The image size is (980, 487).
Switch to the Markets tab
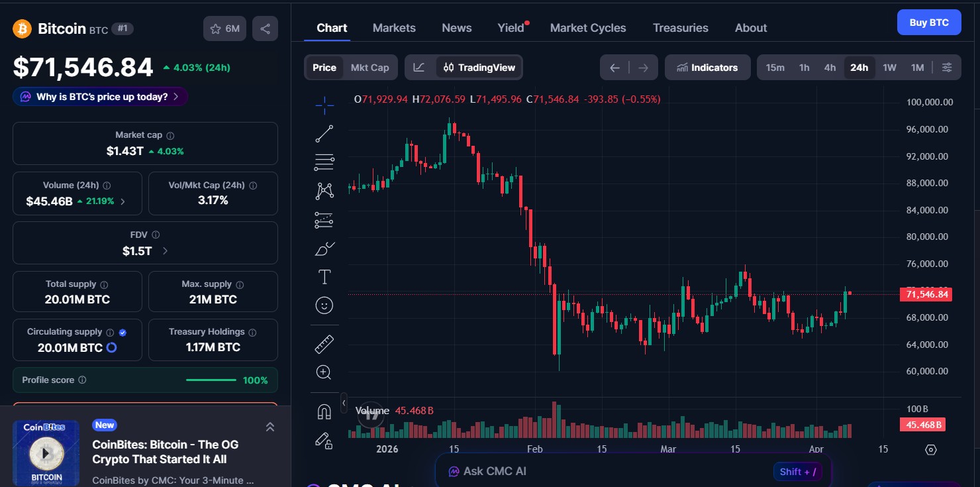394,27
